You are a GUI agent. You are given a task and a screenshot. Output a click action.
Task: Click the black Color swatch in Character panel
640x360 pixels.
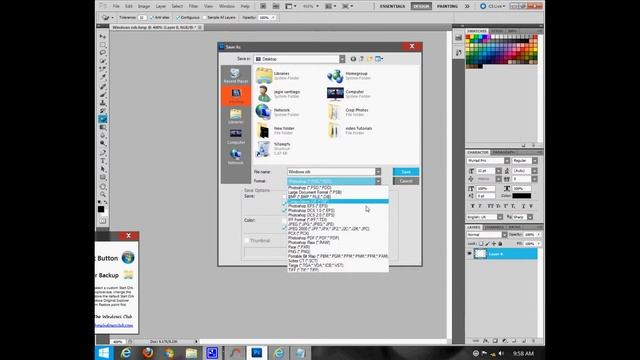pos(522,196)
